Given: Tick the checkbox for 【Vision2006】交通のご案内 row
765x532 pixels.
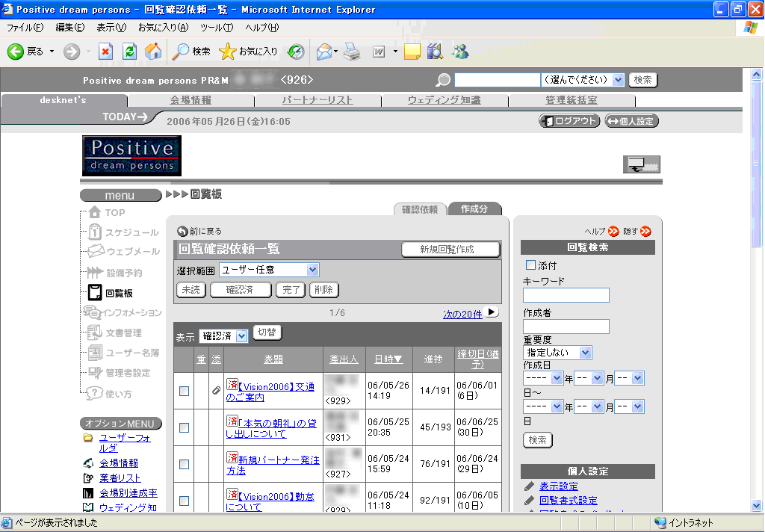Looking at the screenshot, I should [x=184, y=391].
